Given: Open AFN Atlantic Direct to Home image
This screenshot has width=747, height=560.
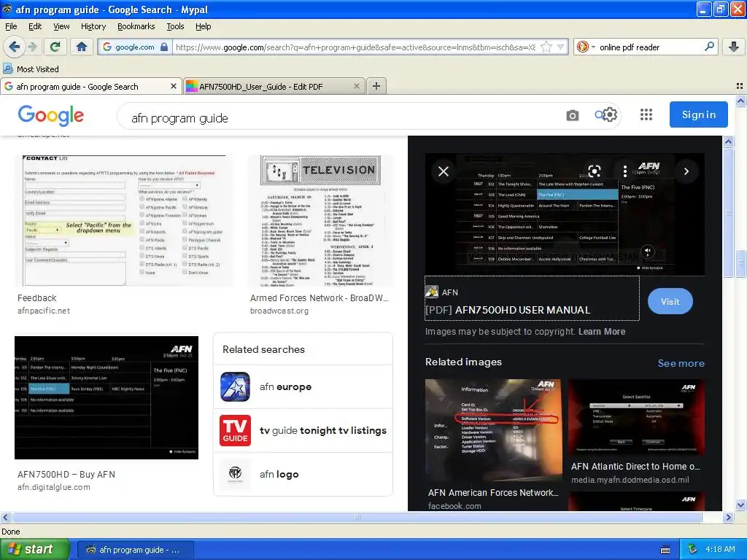Looking at the screenshot, I should (x=636, y=417).
